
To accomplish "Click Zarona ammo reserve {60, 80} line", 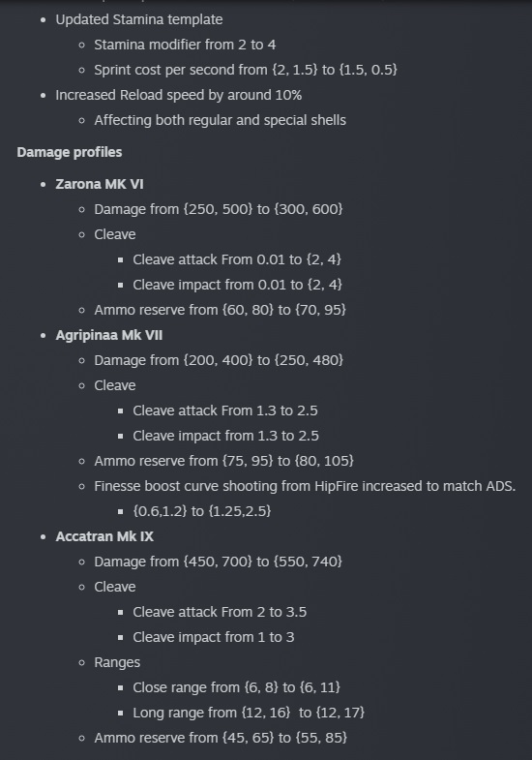I will pos(220,310).
